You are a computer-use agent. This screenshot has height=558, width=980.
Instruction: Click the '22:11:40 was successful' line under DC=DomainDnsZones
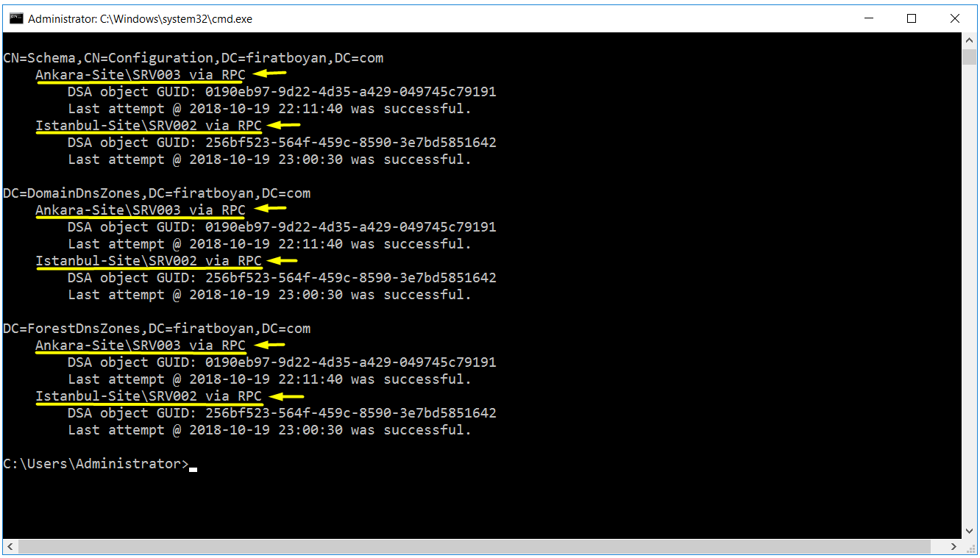(269, 244)
